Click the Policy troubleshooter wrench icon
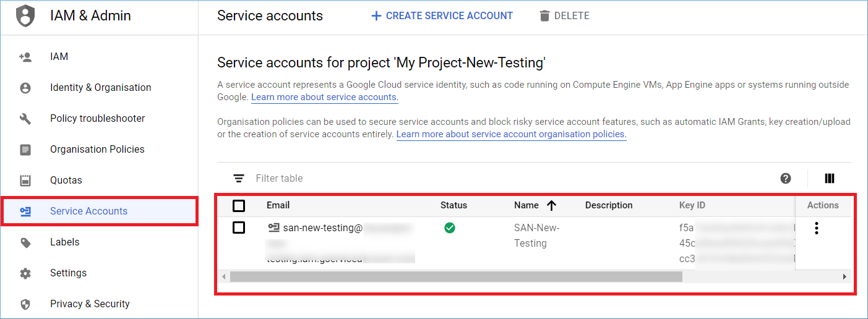 (x=25, y=119)
